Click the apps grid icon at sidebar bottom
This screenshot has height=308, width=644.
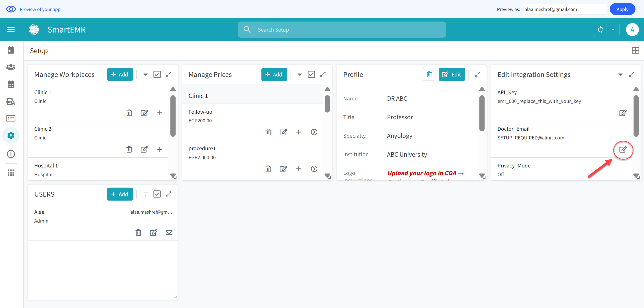(x=11, y=173)
